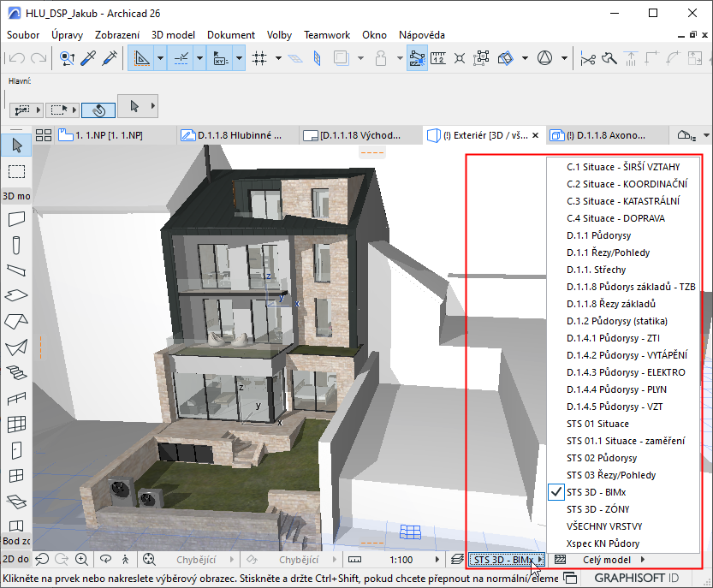
Task: Select D.1.1 Půdorysy from the list
Action: (599, 235)
